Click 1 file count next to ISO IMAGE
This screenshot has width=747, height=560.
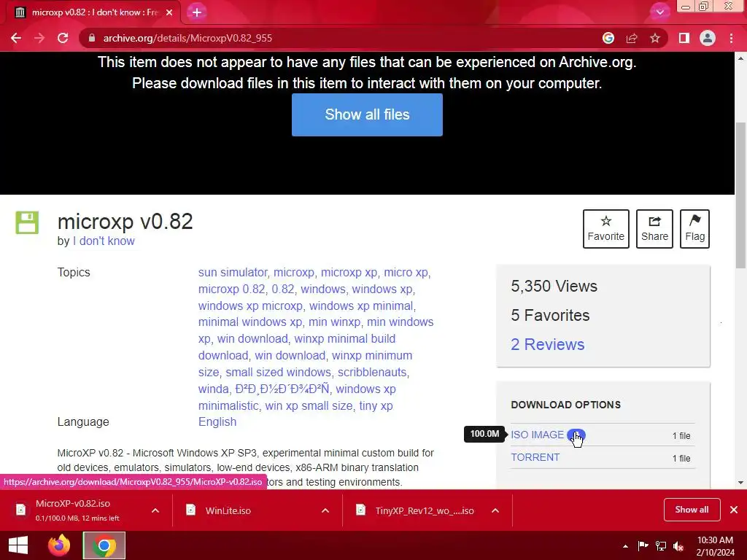pyautogui.click(x=681, y=436)
